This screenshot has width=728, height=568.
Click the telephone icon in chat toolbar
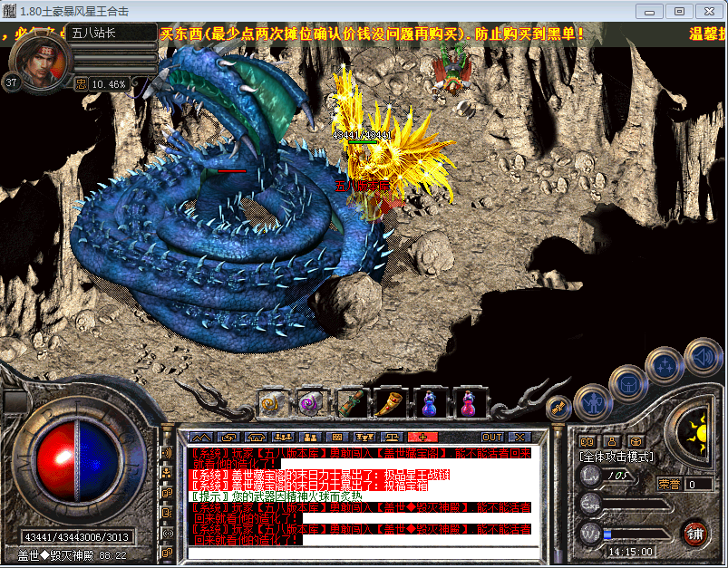point(256,438)
